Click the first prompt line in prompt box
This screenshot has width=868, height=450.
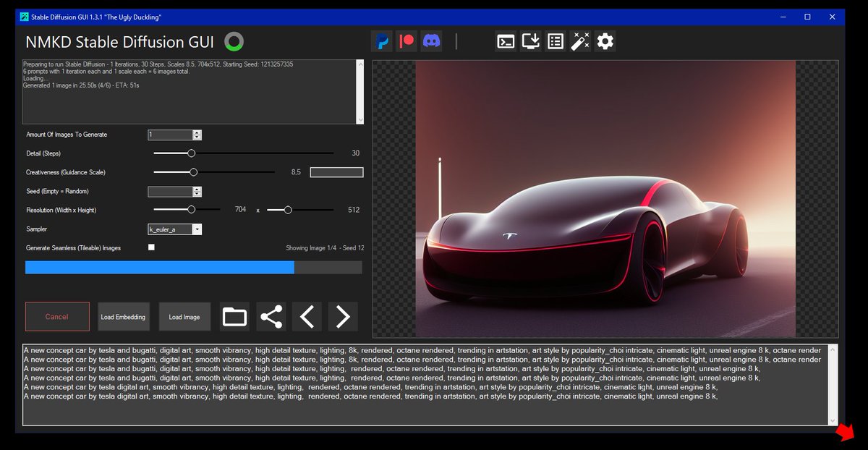(422, 350)
